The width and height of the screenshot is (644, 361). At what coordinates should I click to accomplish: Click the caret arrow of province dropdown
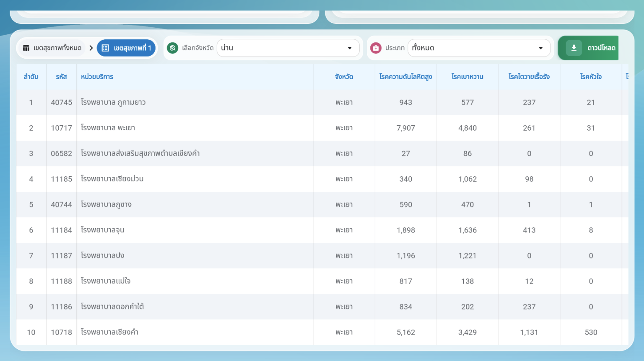coord(350,48)
